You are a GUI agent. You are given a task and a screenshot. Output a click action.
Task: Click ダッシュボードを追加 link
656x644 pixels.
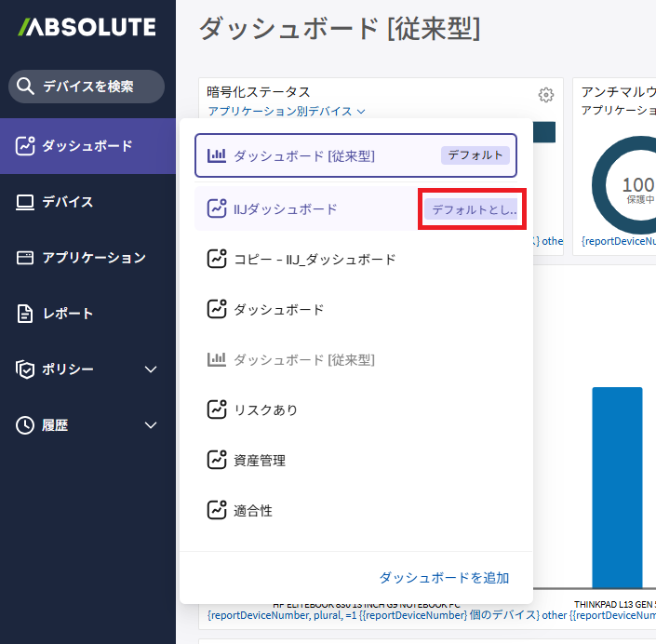pos(444,578)
